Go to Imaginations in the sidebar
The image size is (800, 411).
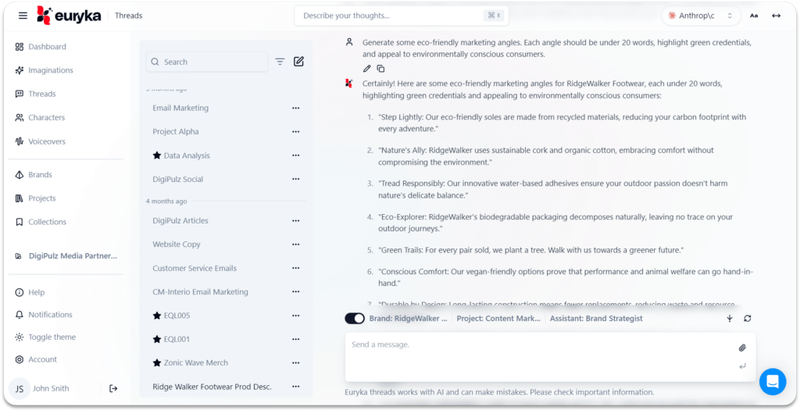pyautogui.click(x=44, y=70)
